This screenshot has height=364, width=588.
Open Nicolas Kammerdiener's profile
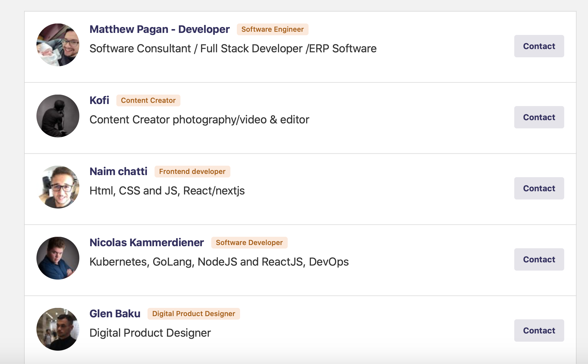[147, 242]
